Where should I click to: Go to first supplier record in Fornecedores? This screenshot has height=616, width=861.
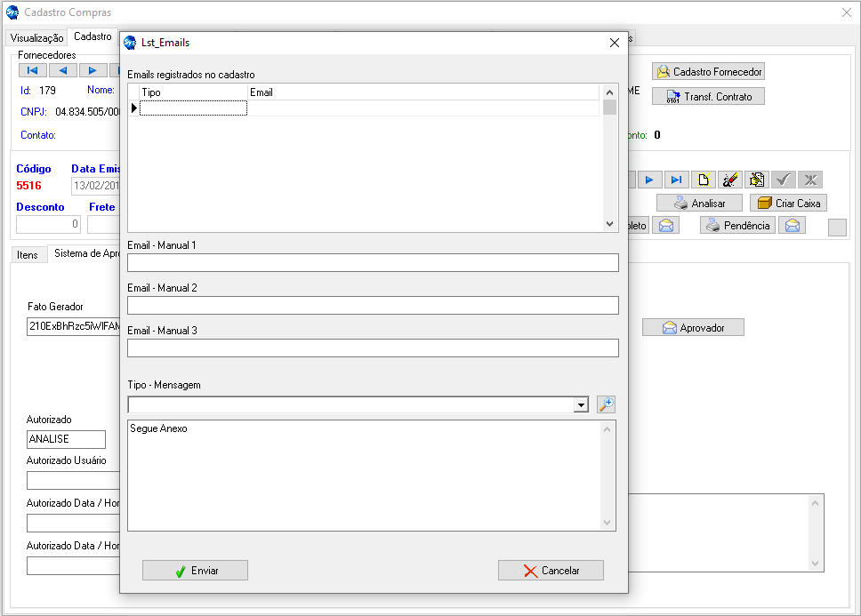pyautogui.click(x=32, y=70)
